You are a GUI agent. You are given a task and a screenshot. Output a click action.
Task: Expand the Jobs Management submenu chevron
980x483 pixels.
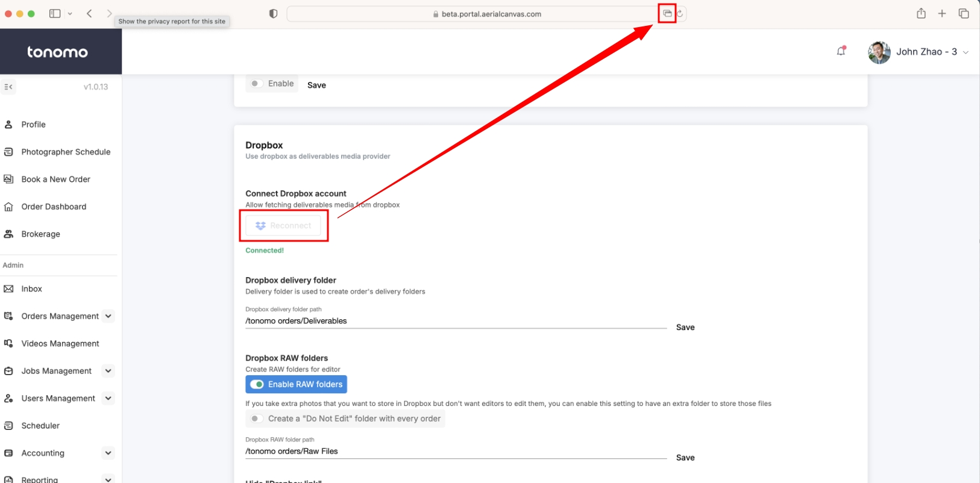pos(108,371)
